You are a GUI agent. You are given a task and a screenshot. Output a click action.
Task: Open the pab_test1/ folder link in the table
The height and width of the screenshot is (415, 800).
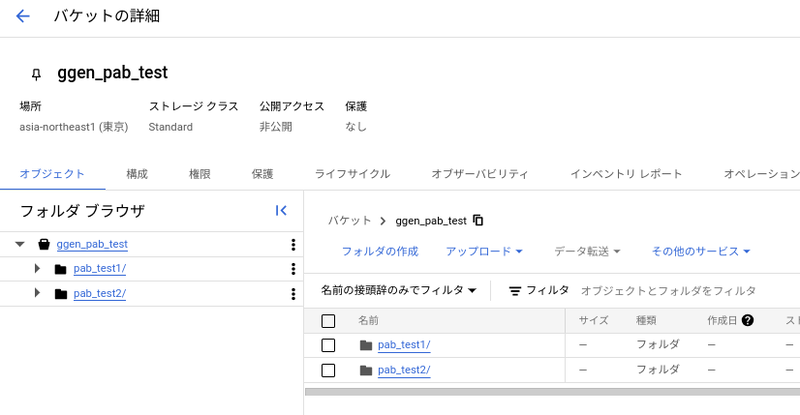coord(404,345)
